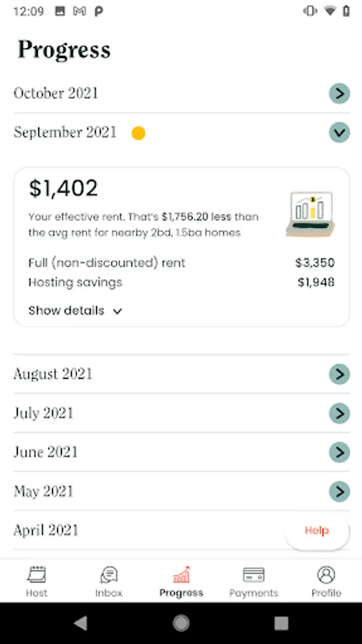Open the Profile person icon
The width and height of the screenshot is (362, 644).
[326, 575]
